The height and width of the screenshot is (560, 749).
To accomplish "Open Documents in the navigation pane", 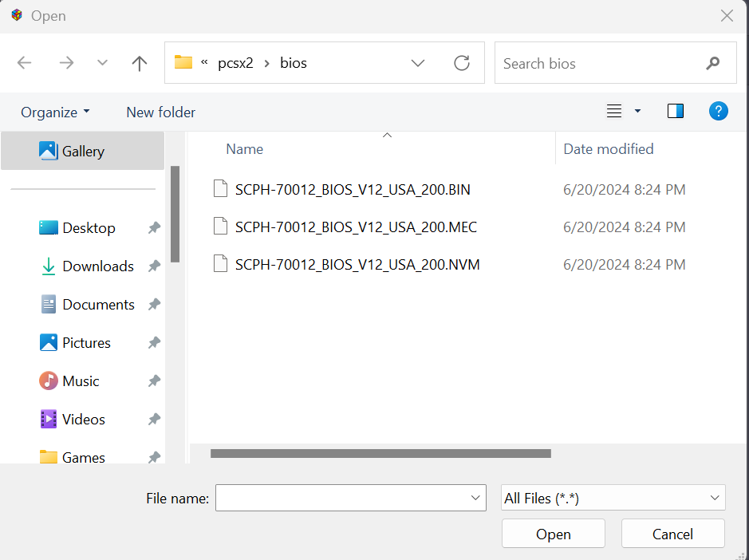I will click(98, 305).
